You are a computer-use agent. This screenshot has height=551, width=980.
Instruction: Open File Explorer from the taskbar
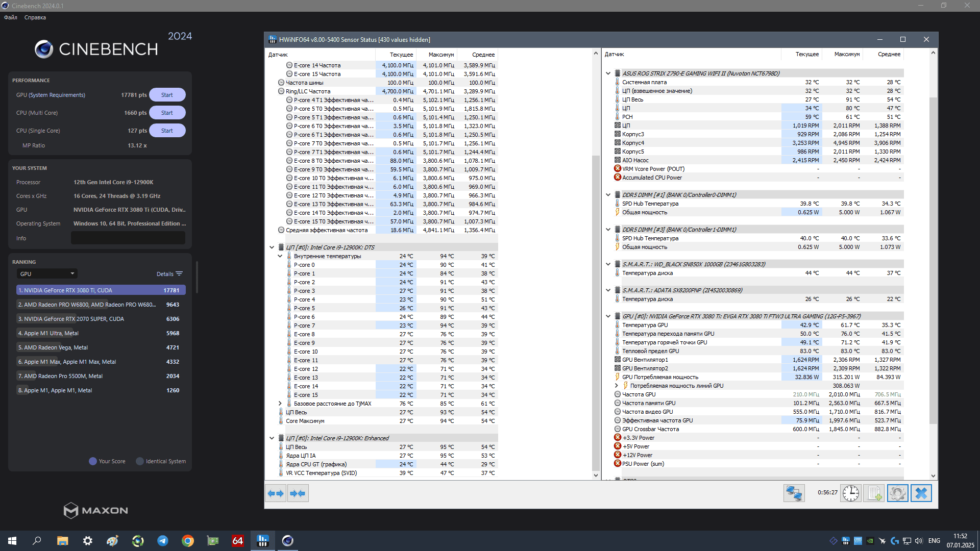(62, 541)
